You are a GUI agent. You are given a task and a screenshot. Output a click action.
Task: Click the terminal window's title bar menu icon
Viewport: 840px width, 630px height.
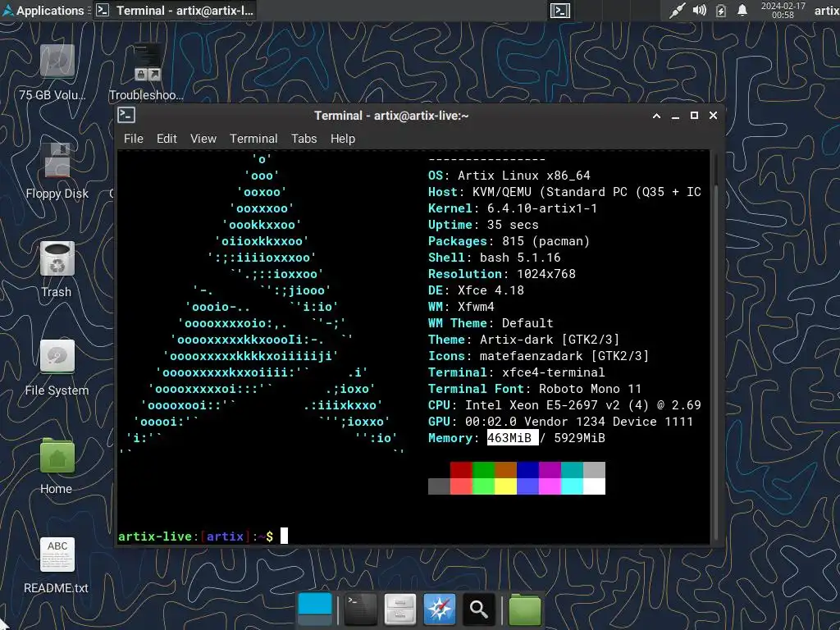coord(126,115)
